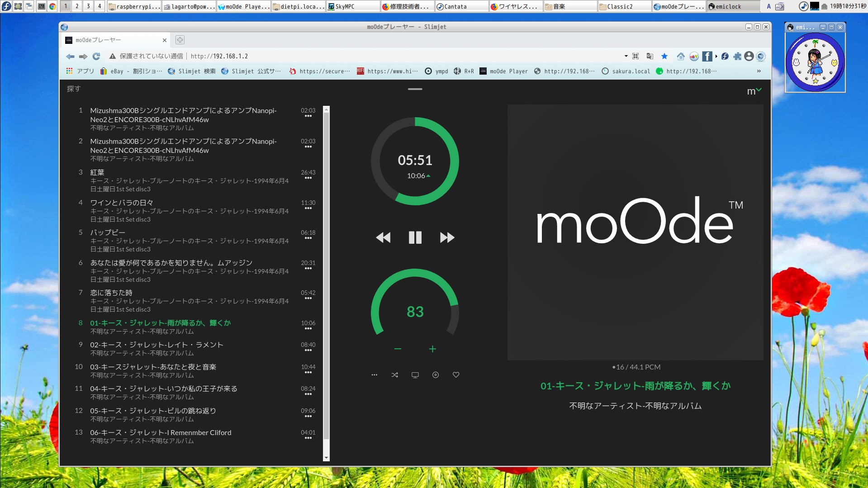
Task: Go back to previous track
Action: coord(383,237)
